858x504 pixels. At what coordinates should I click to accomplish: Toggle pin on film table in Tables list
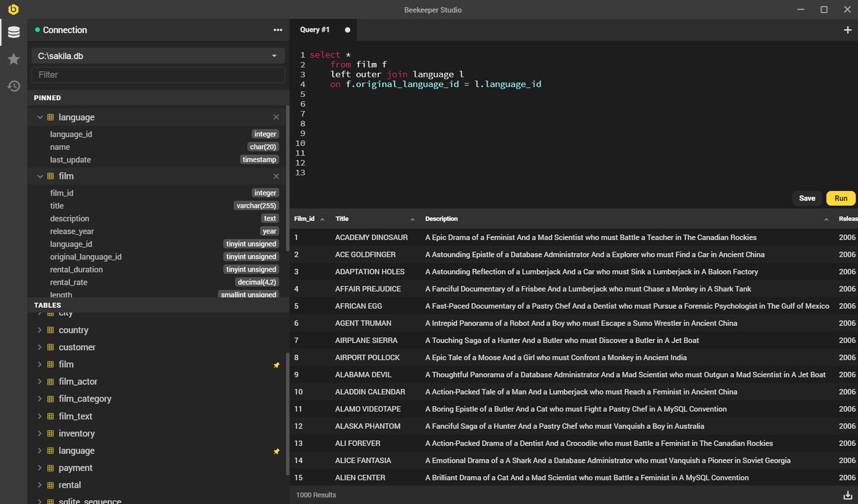click(276, 365)
